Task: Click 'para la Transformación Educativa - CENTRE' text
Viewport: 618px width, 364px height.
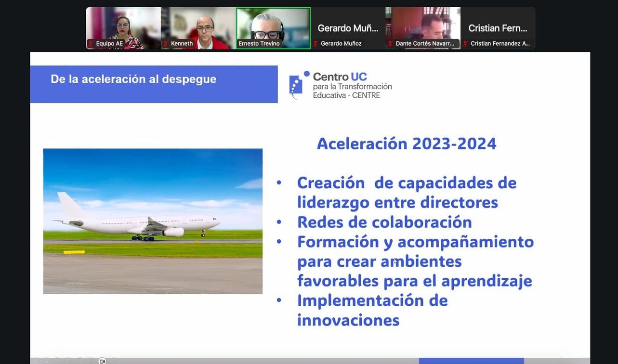Action: point(352,91)
